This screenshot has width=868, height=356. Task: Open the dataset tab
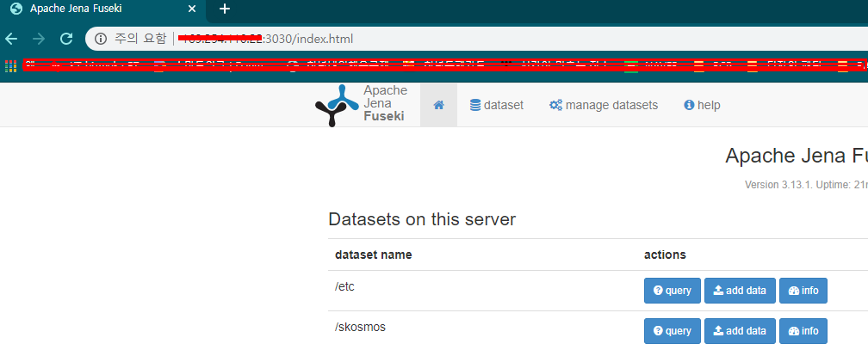(497, 105)
